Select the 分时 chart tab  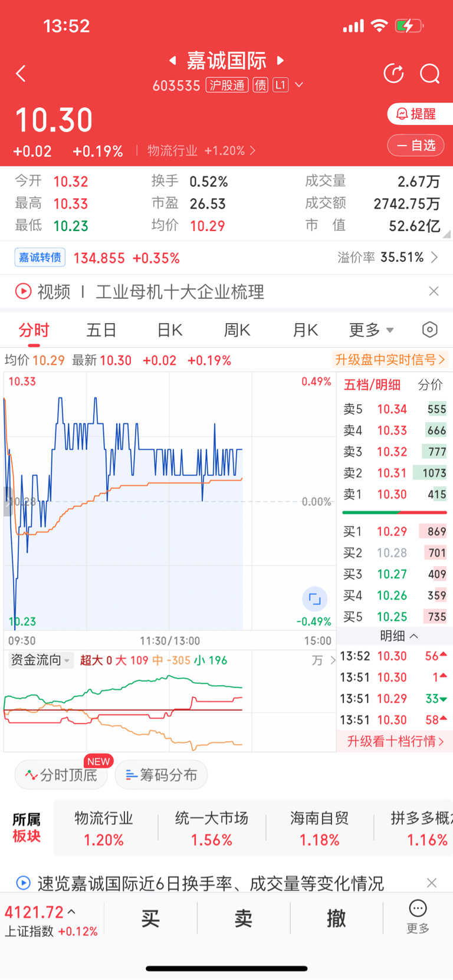[x=34, y=330]
